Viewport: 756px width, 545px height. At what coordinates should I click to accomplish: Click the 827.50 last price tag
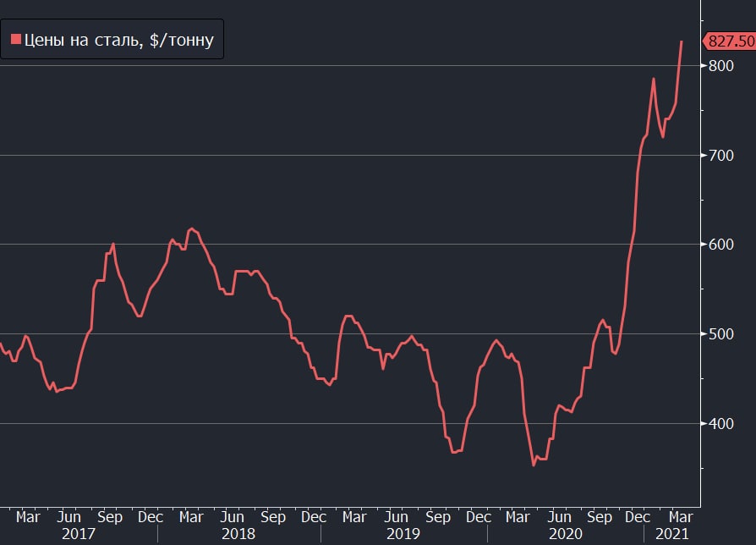[x=730, y=41]
